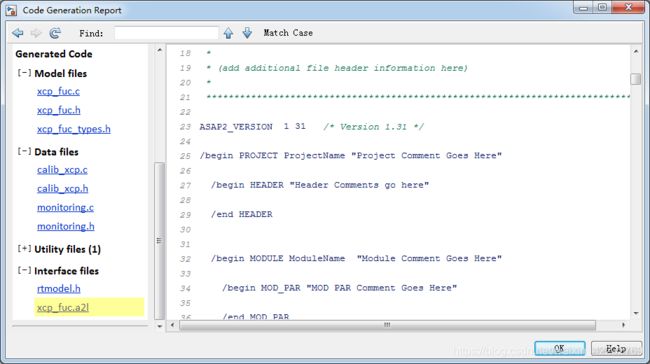
Task: Open the xcp_fuc_types.h file link
Action: point(74,129)
